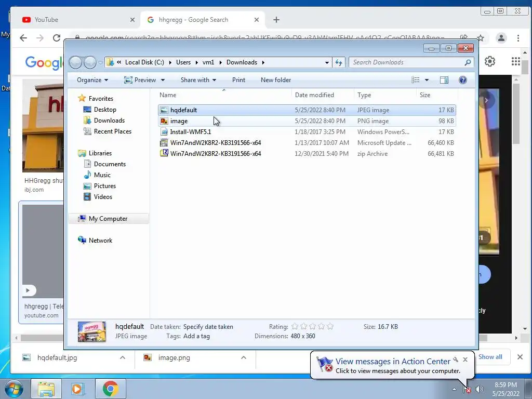This screenshot has width=532, height=399.
Task: Expand the Preview dropdown arrow
Action: 163,80
